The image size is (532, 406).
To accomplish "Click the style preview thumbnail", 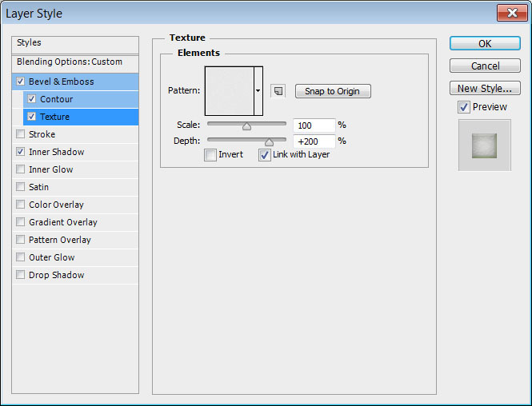I will (x=484, y=145).
